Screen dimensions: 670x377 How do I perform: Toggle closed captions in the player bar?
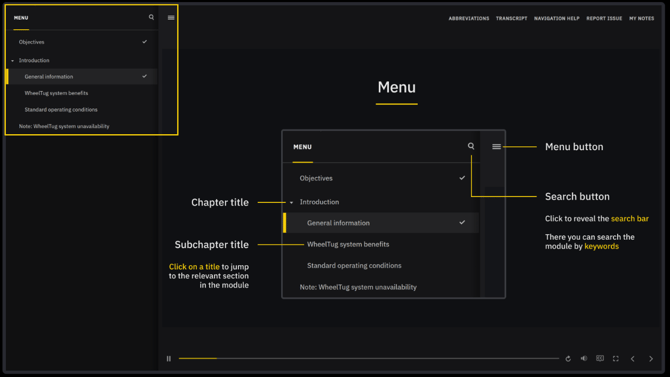click(x=600, y=358)
